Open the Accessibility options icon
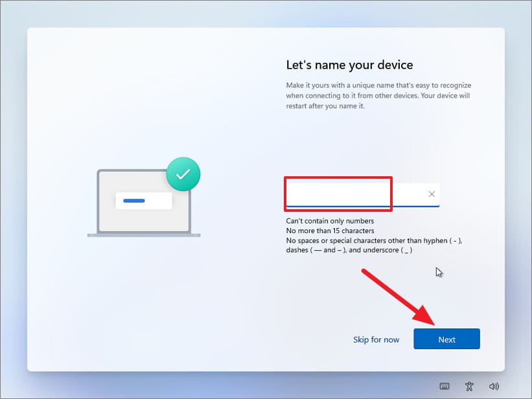 coord(470,386)
